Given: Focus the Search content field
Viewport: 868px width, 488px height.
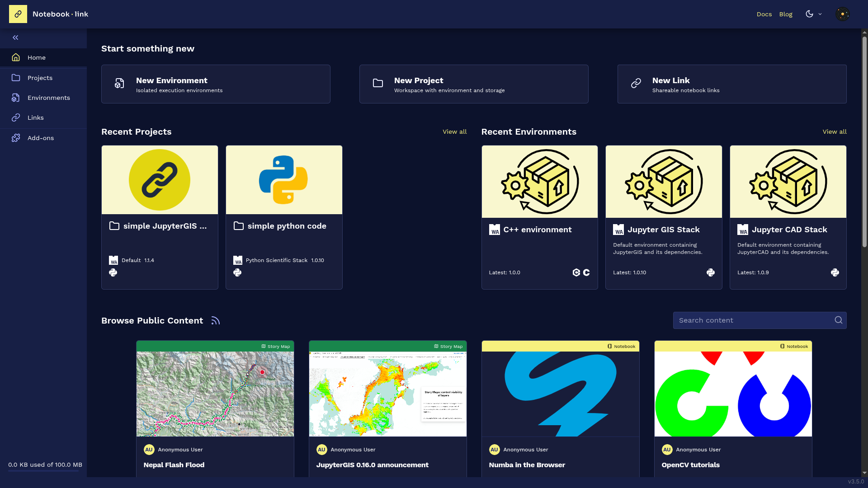Looking at the screenshot, I should [759, 320].
